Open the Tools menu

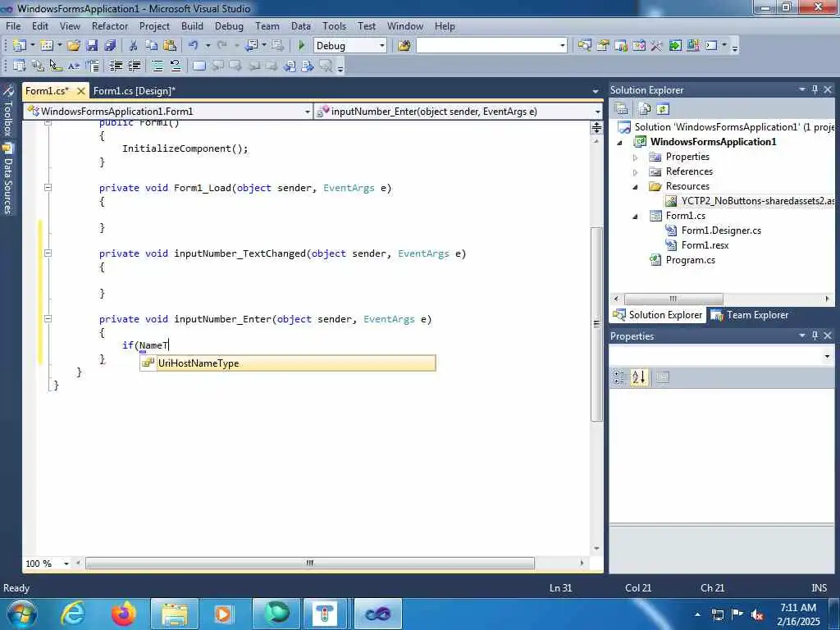click(x=335, y=26)
